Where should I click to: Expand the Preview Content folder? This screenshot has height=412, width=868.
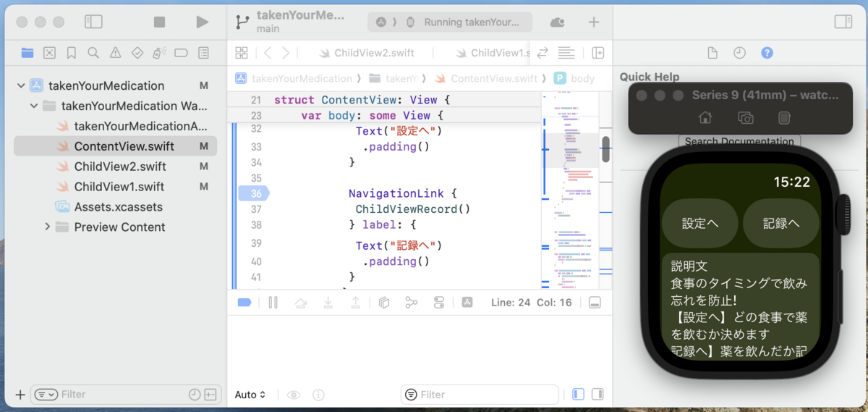tap(47, 227)
